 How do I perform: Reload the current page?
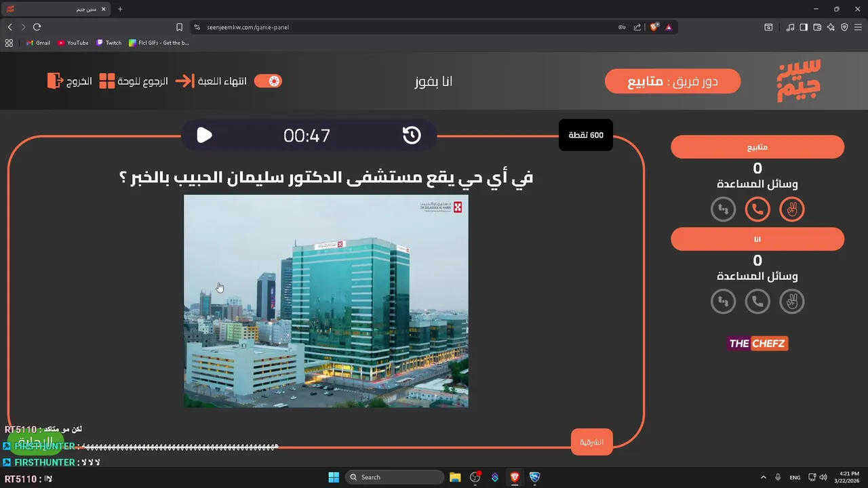coord(37,27)
